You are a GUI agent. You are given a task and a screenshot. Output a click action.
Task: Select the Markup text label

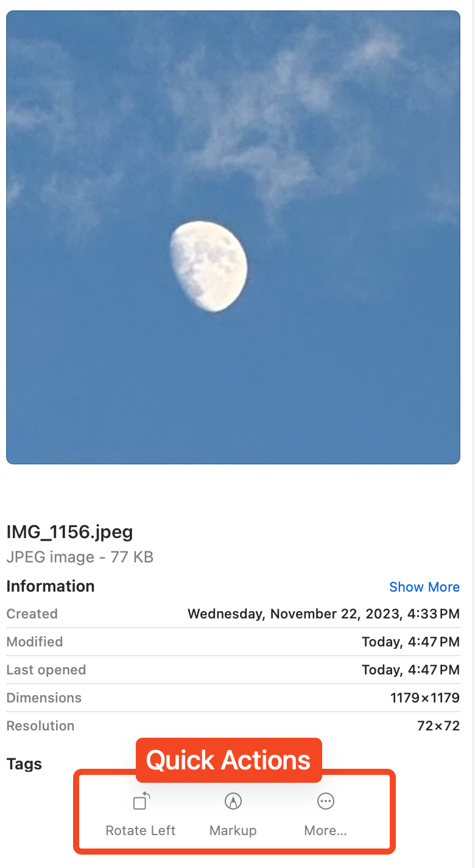click(x=233, y=830)
